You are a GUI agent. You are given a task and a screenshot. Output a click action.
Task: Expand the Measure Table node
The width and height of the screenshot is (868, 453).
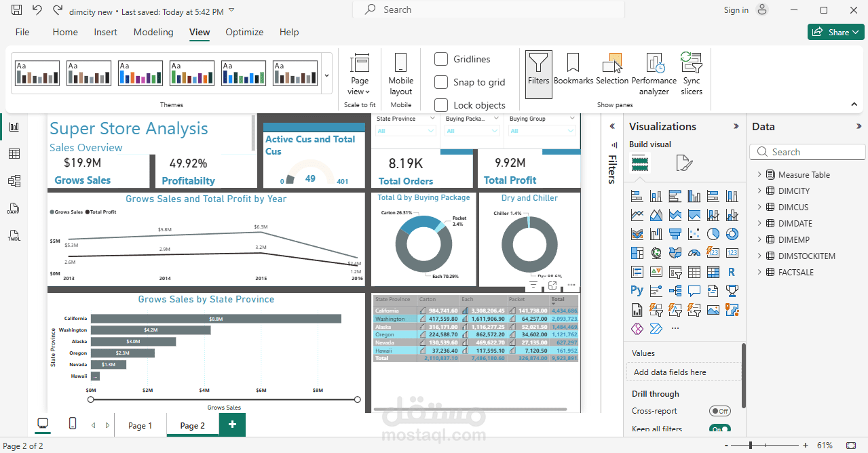coord(759,174)
